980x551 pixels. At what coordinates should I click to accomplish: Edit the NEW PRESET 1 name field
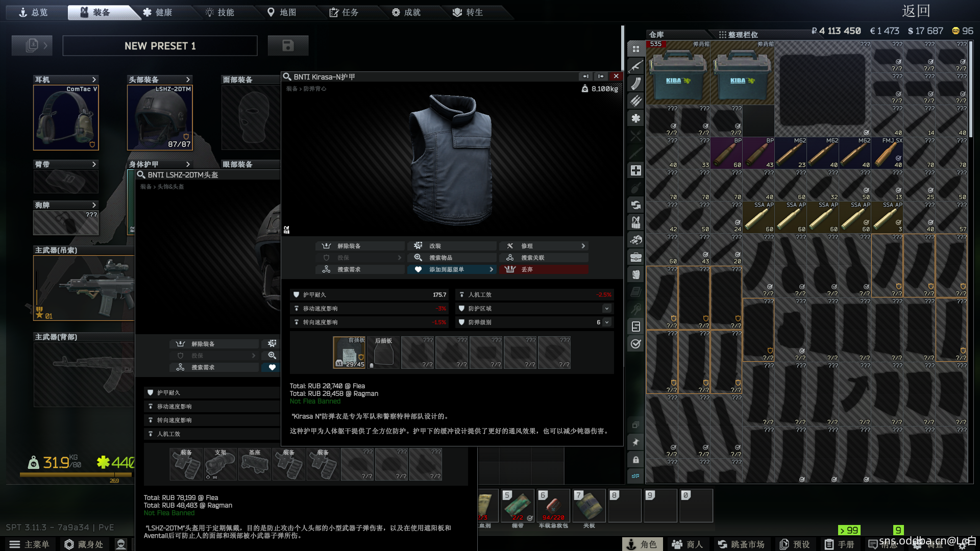click(x=160, y=46)
